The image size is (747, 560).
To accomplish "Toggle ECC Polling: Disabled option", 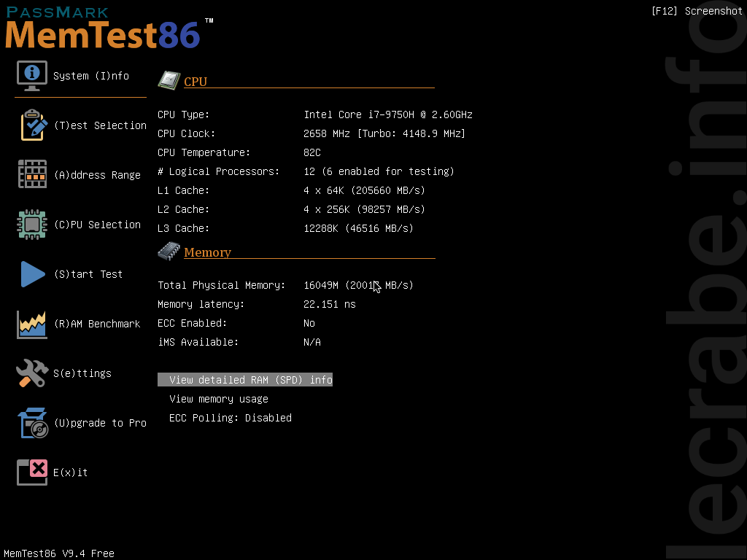I will pos(230,418).
